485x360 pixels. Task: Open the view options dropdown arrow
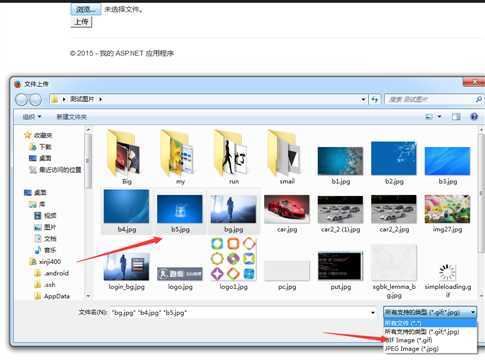point(439,116)
